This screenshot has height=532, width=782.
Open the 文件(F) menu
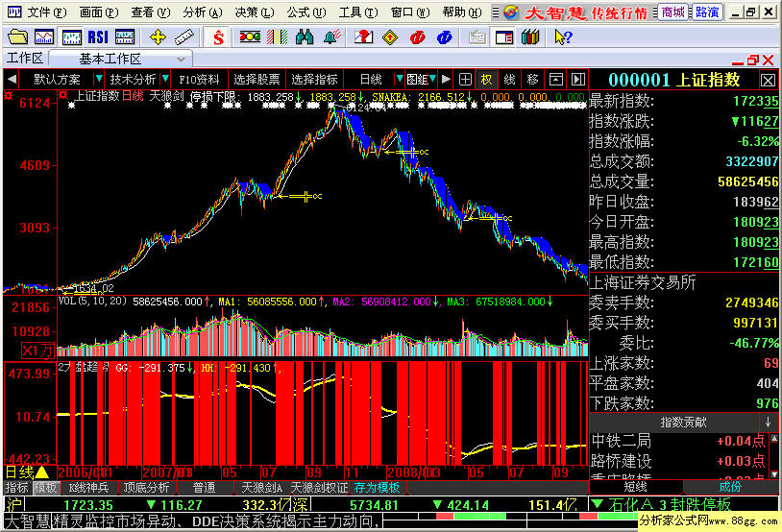tap(45, 12)
